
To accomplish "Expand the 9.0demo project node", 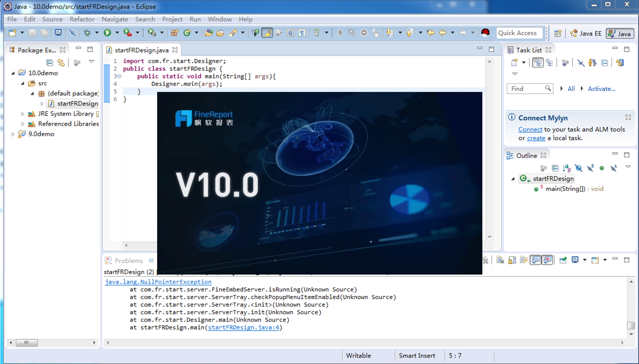I will tap(13, 134).
